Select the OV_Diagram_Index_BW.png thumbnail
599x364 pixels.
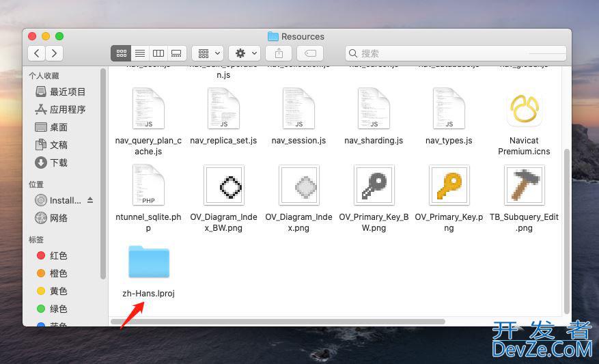[x=223, y=185]
